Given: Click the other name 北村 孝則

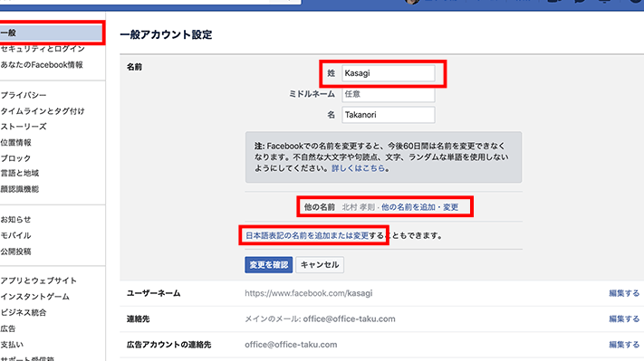Looking at the screenshot, I should click(358, 207).
